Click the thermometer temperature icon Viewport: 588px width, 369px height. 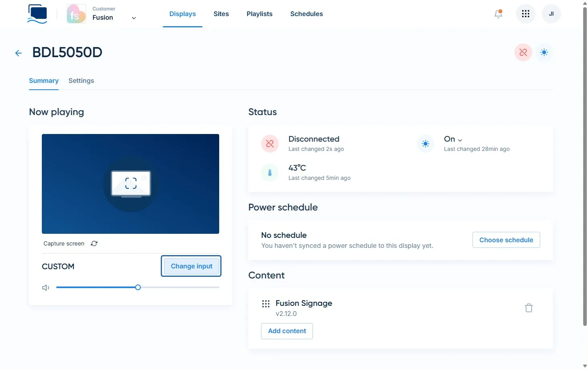pyautogui.click(x=270, y=173)
